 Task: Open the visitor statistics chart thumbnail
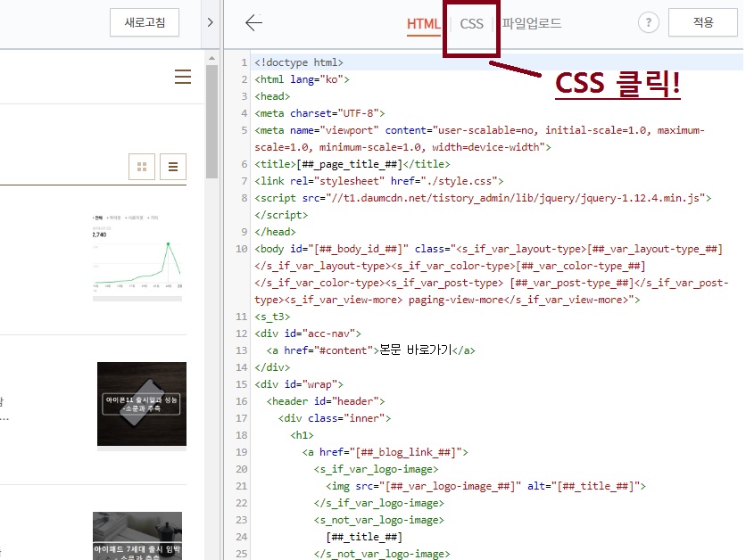[137, 257]
